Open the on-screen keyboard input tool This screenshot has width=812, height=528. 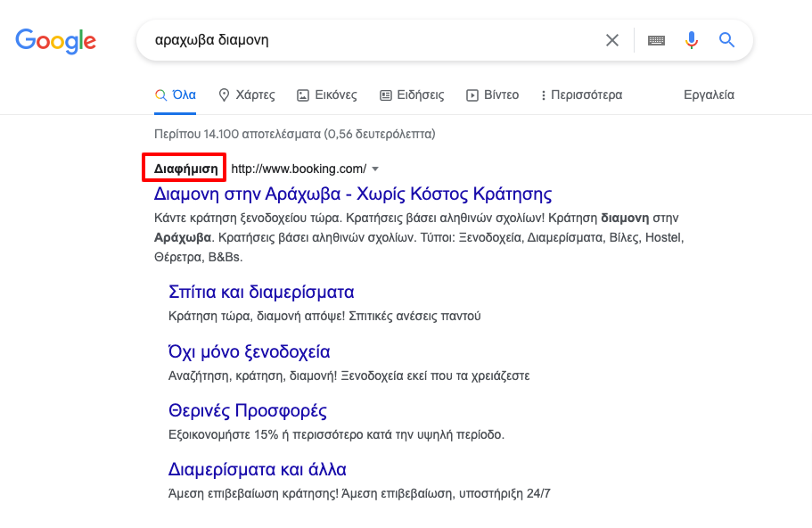click(656, 40)
